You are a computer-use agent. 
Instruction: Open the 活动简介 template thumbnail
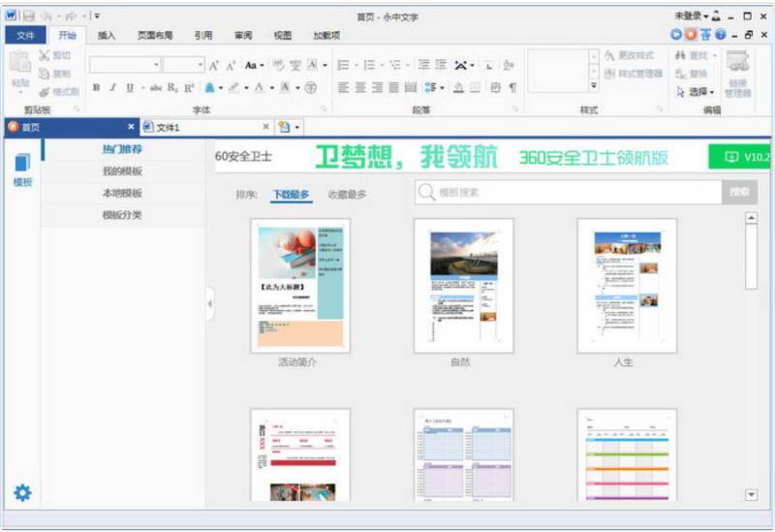(x=300, y=286)
